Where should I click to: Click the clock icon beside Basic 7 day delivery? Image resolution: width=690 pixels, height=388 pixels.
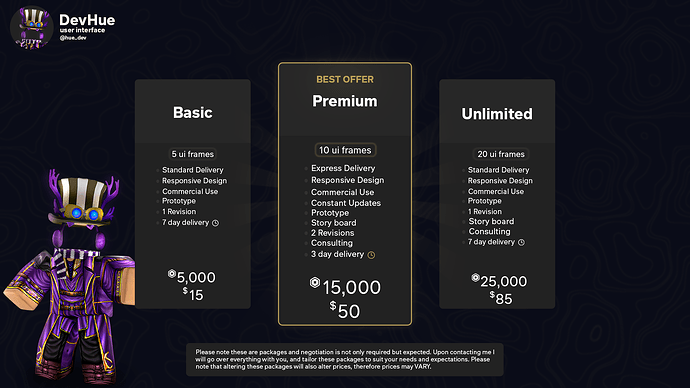(x=215, y=223)
